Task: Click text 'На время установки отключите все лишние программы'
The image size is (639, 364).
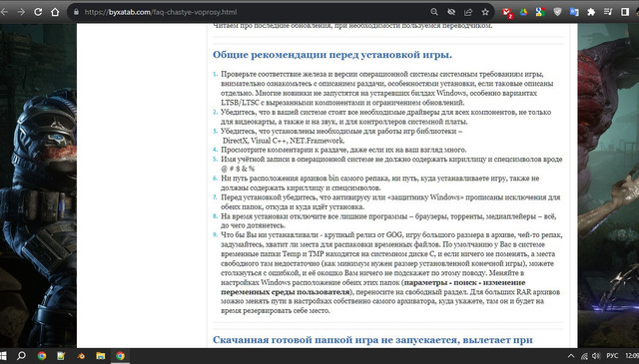Action: (x=314, y=216)
